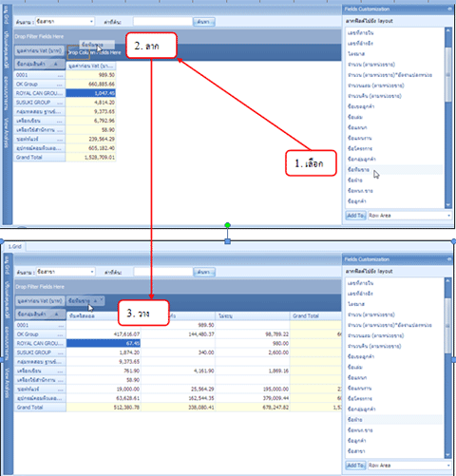
Task: Select the highlighted 67.45 cell in the lower grid
Action: click(x=104, y=343)
